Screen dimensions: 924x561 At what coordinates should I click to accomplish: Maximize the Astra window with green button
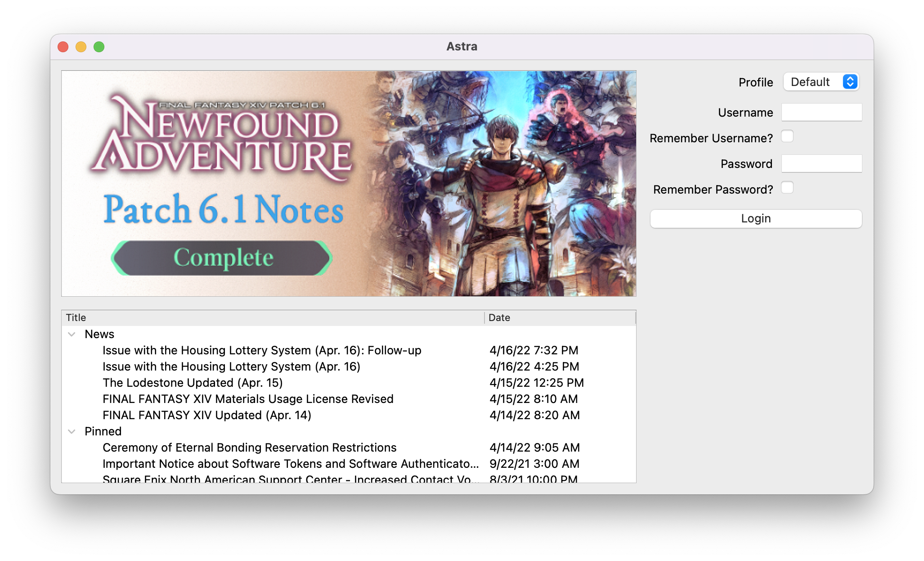pyautogui.click(x=99, y=47)
